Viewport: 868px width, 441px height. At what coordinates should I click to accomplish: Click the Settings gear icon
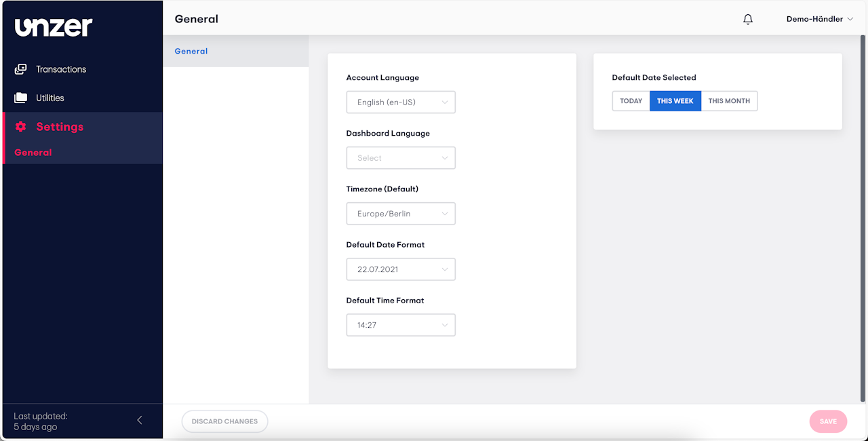pyautogui.click(x=21, y=127)
